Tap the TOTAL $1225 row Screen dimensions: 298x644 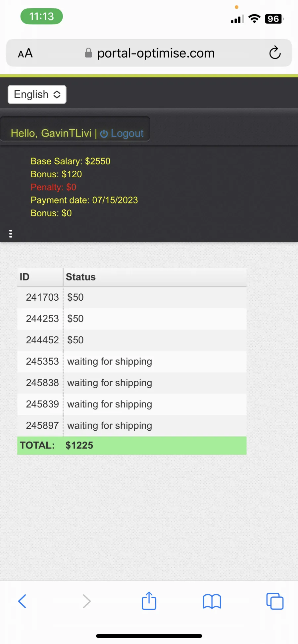pos(132,446)
